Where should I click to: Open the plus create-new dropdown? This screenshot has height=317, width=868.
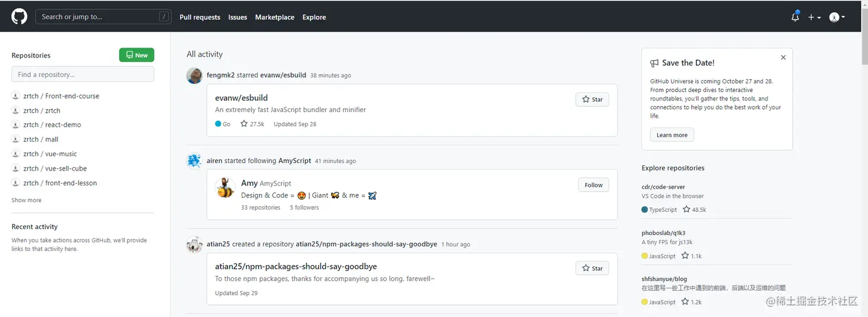click(814, 17)
